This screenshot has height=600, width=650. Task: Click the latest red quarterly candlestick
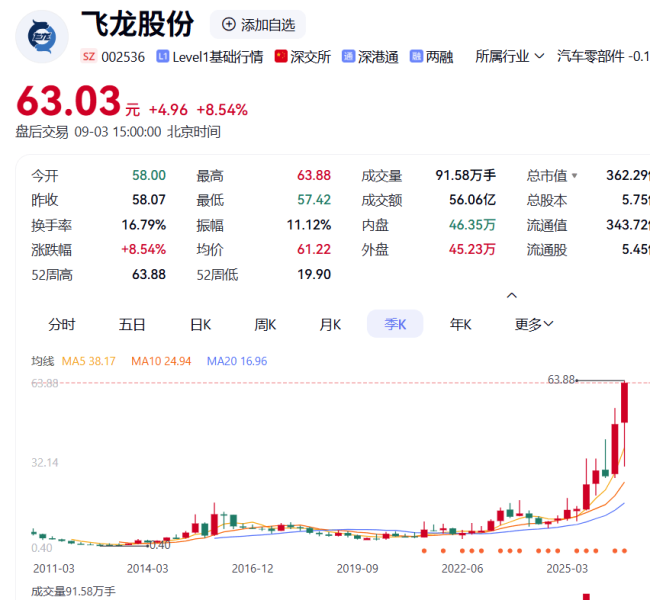click(624, 403)
